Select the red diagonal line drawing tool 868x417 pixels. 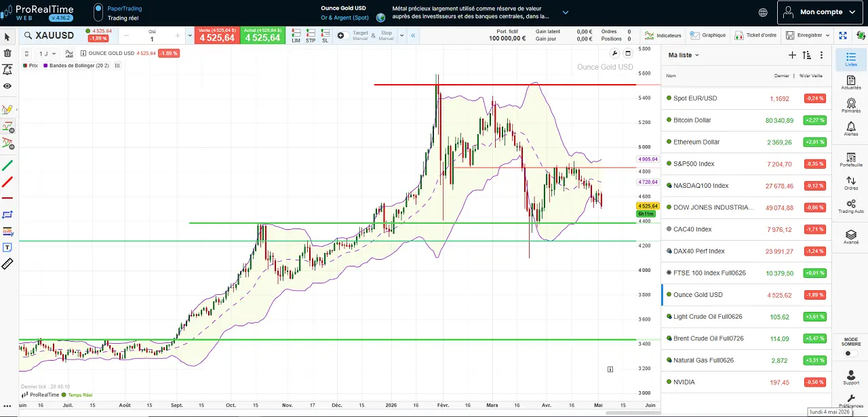tap(7, 182)
